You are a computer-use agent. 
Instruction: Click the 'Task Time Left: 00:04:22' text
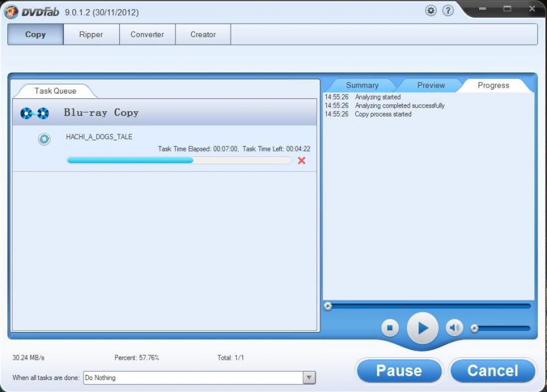tap(276, 149)
